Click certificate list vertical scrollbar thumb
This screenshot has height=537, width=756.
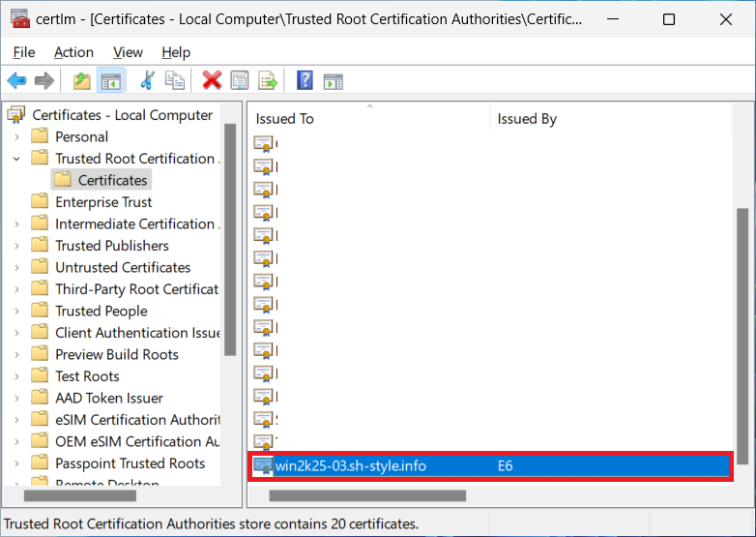743,337
